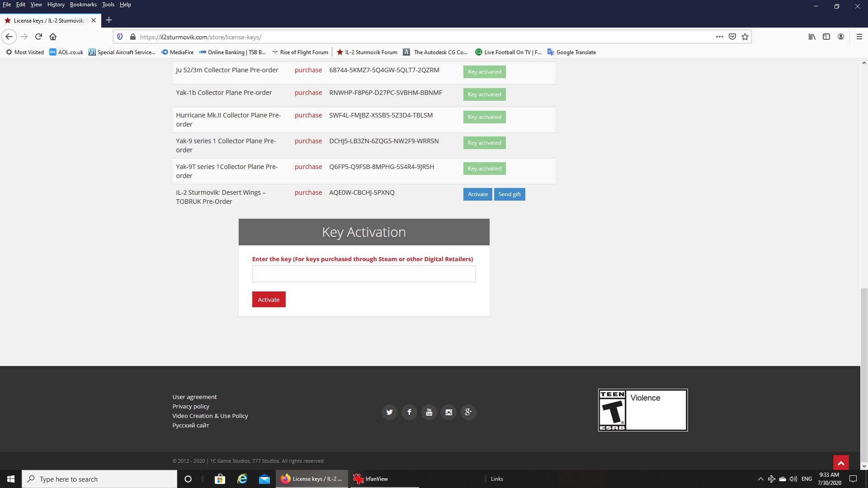Screen dimensions: 868x488
Task: Open the Instagram social icon
Action: pos(448,412)
